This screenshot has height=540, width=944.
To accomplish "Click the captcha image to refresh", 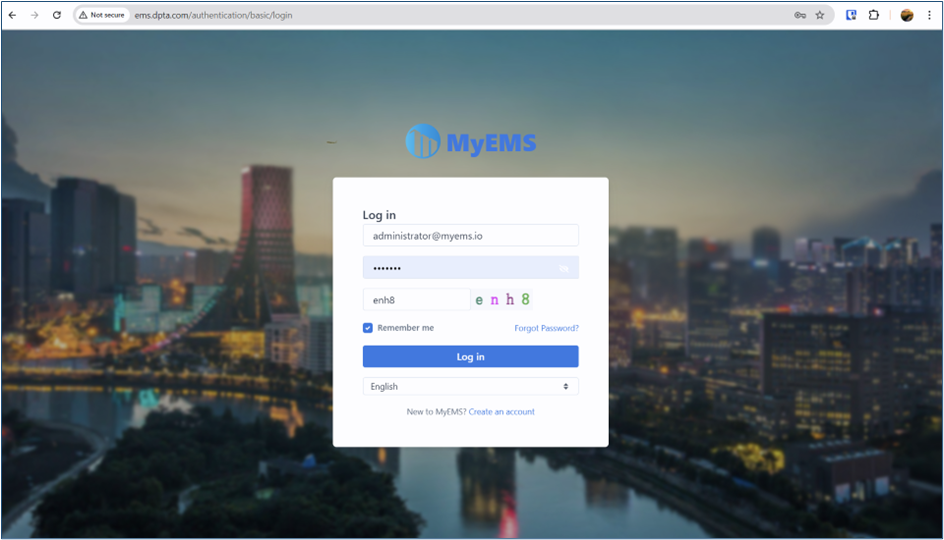I will click(502, 299).
